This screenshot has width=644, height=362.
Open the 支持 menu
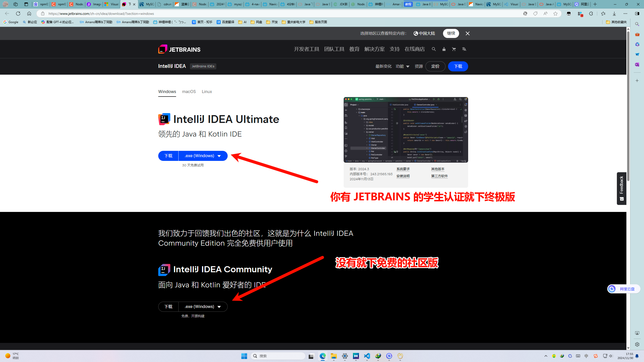pyautogui.click(x=394, y=49)
